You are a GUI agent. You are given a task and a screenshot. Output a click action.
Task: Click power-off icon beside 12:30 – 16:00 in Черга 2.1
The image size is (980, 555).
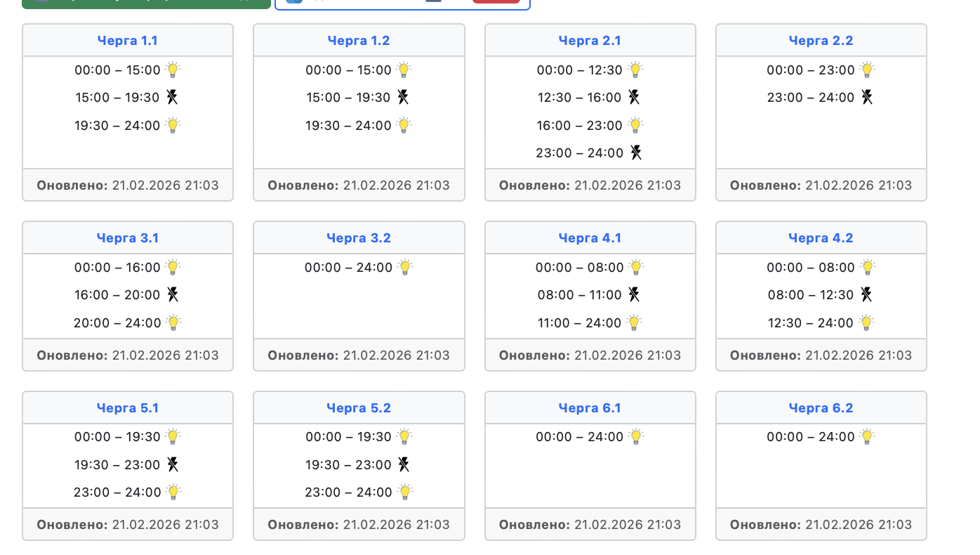[634, 97]
